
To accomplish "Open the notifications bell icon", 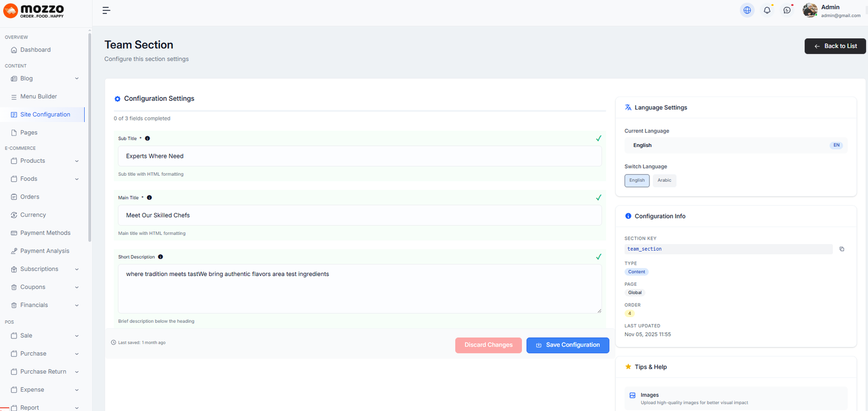I will pyautogui.click(x=767, y=10).
